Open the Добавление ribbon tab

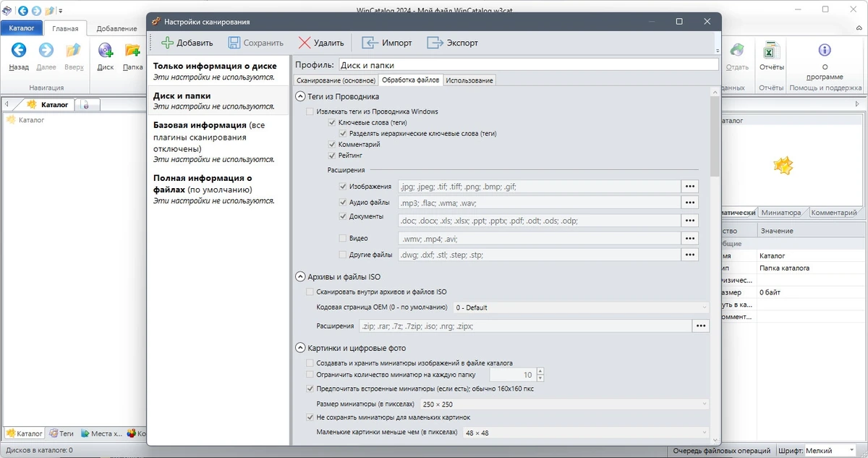(x=116, y=29)
